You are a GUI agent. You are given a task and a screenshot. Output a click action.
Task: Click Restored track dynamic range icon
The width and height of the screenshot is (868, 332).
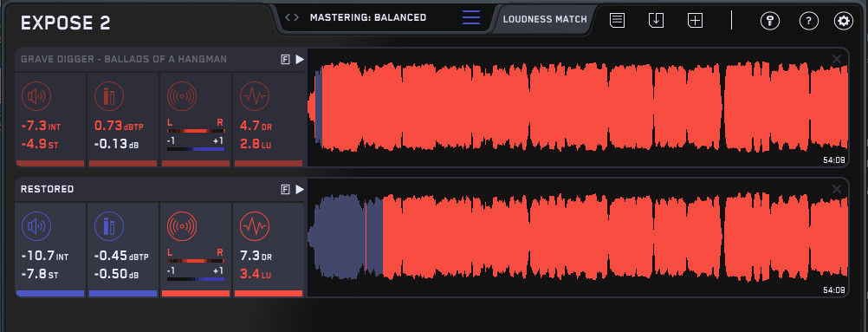click(255, 226)
